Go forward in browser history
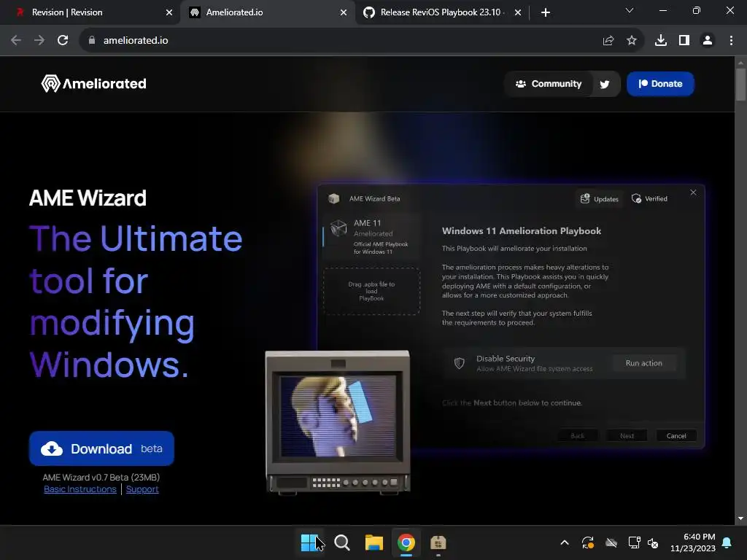The width and height of the screenshot is (747, 560). click(39, 41)
